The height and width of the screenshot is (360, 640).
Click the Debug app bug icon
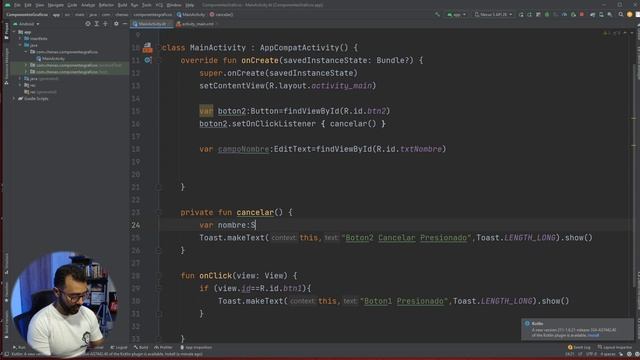point(547,15)
